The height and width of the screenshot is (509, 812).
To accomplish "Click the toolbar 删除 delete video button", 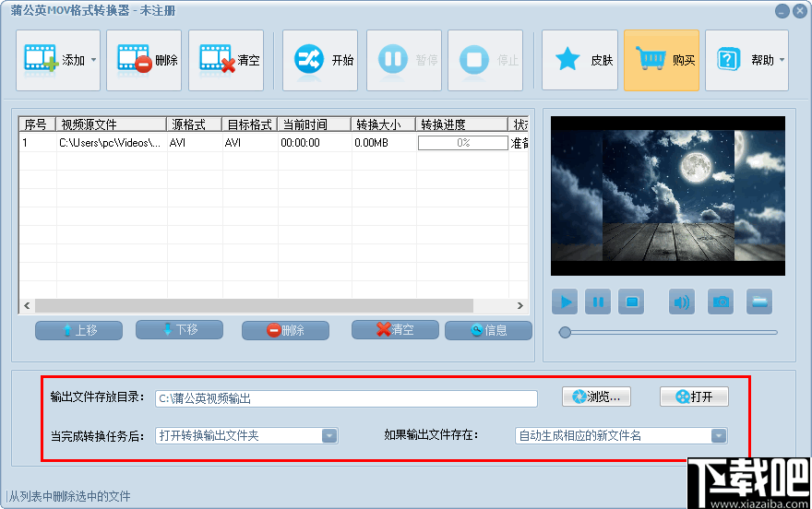I will pos(144,60).
